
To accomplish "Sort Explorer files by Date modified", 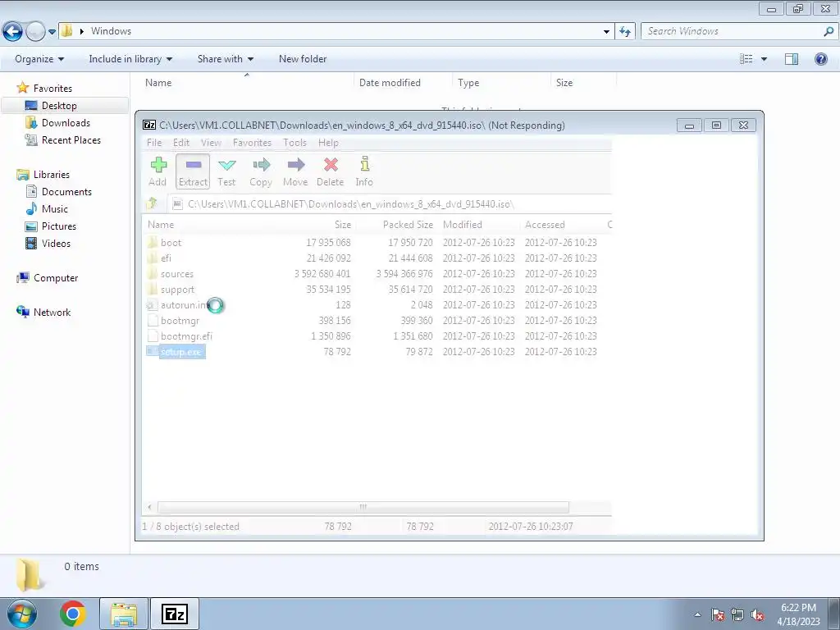I will pos(390,83).
